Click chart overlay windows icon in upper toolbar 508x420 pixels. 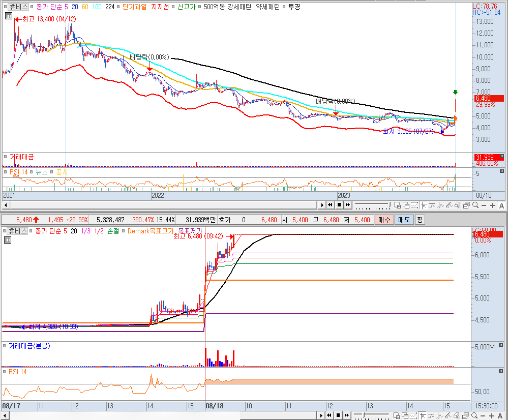[406, 205]
